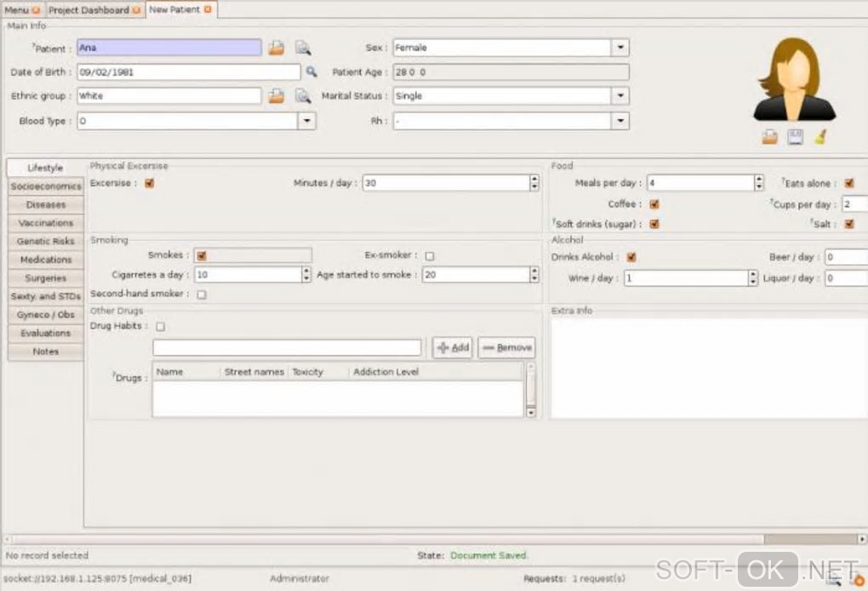Toggle the Eats alone checkbox
The image size is (868, 591).
[849, 183]
